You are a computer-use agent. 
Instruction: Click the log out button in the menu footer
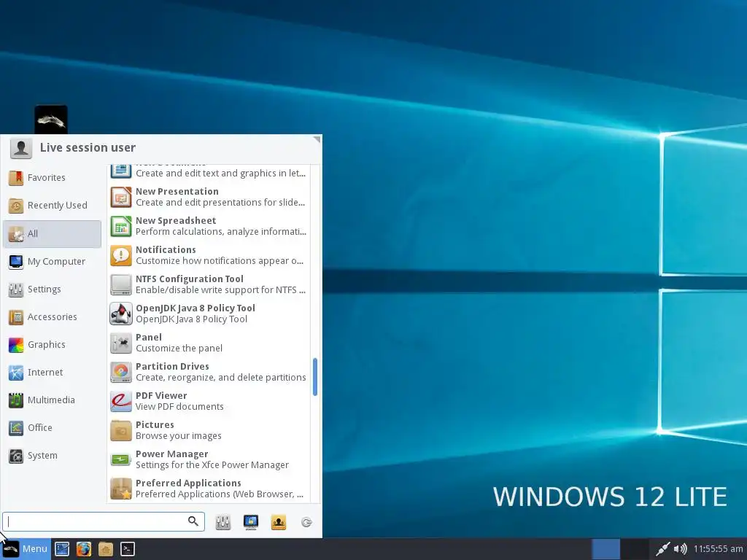point(306,522)
